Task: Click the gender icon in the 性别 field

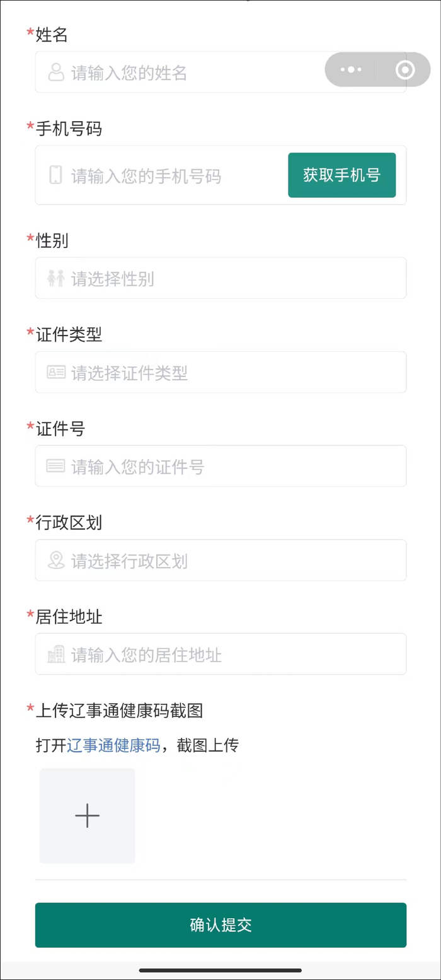Action: (56, 278)
